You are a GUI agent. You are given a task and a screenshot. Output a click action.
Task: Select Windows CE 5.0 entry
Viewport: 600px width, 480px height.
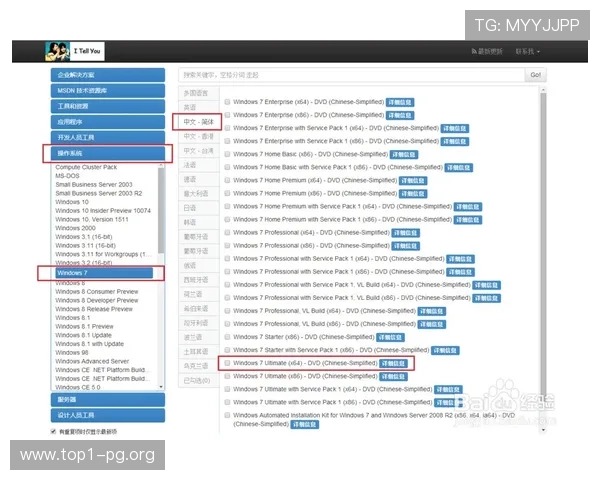pos(78,387)
